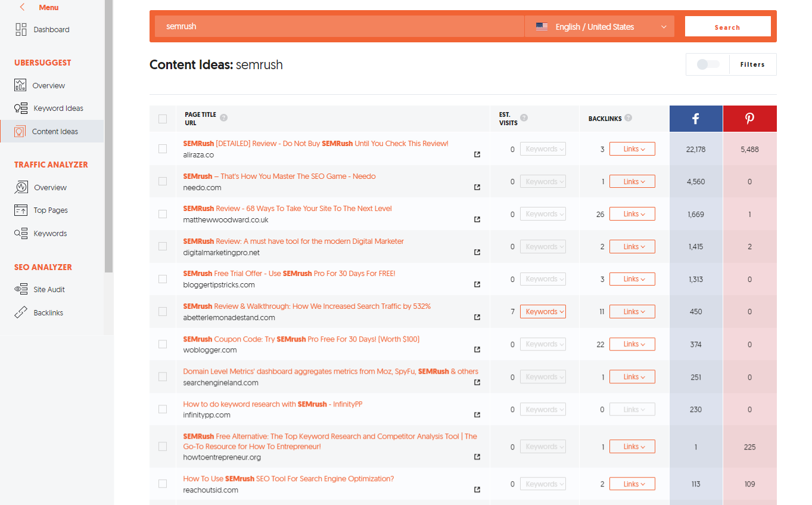The height and width of the screenshot is (505, 812).
Task: Click the Top Pages icon
Action: 21,210
